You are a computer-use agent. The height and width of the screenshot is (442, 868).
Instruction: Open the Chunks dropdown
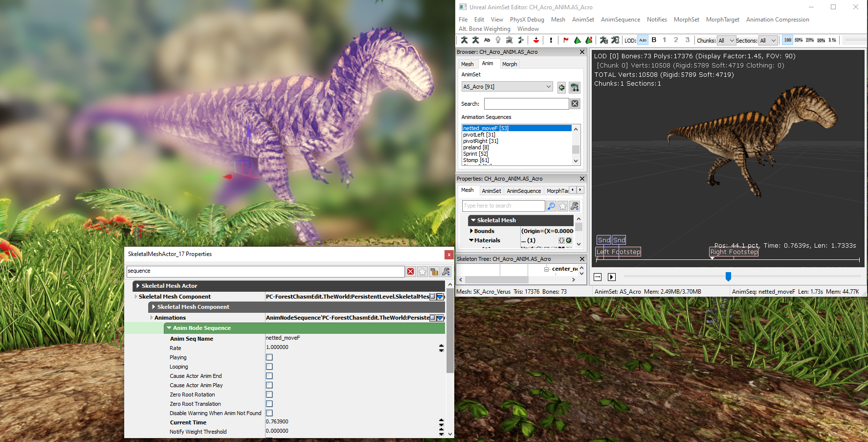pos(726,41)
